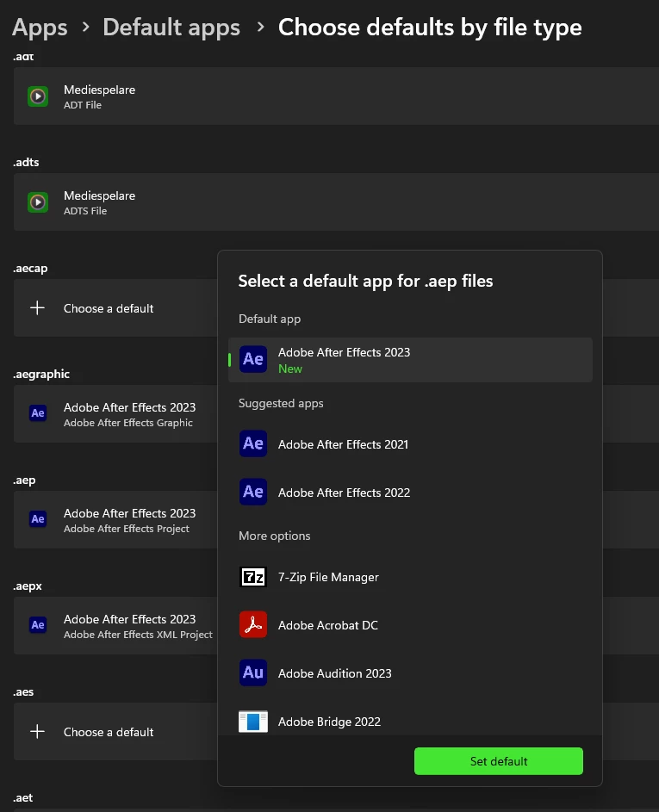
Task: Choose Adobe Audition 2023 option
Action: (410, 673)
